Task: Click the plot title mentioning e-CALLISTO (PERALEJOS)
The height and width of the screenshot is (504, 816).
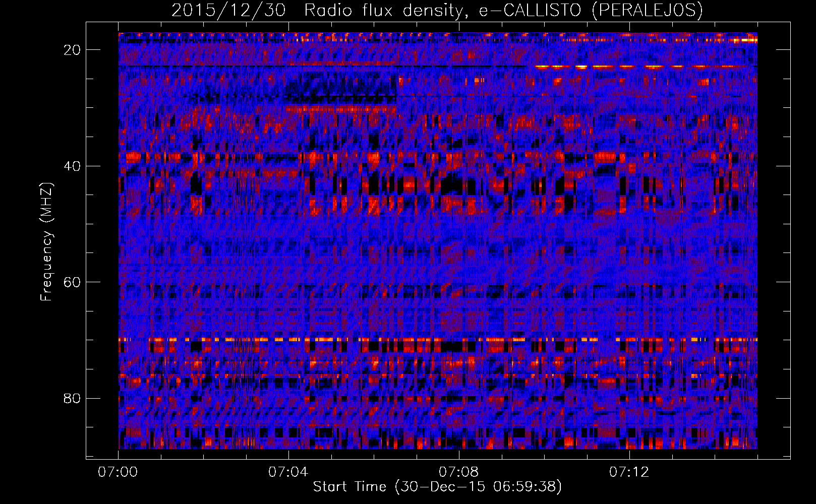Action: 437,10
